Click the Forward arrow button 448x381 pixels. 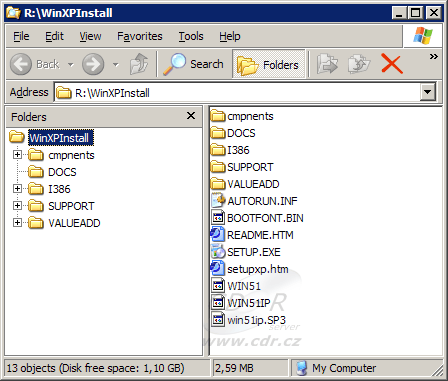[93, 64]
